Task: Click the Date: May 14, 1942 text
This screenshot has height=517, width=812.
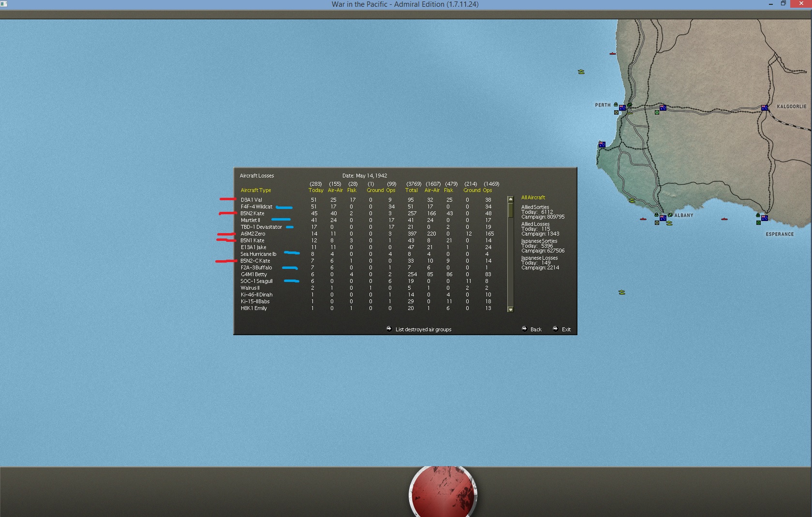Action: click(x=365, y=176)
